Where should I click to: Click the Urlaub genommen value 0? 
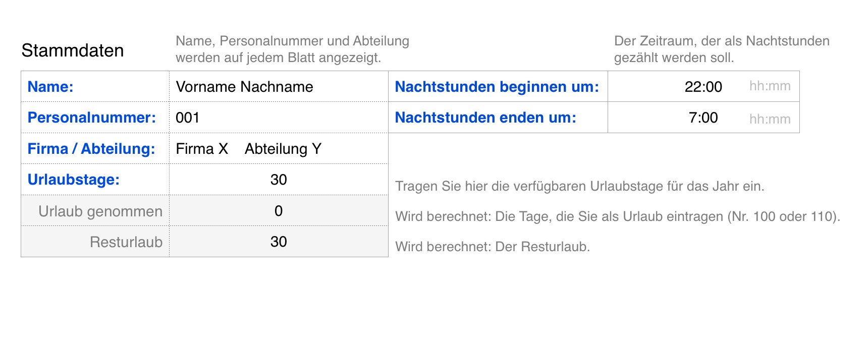point(278,211)
